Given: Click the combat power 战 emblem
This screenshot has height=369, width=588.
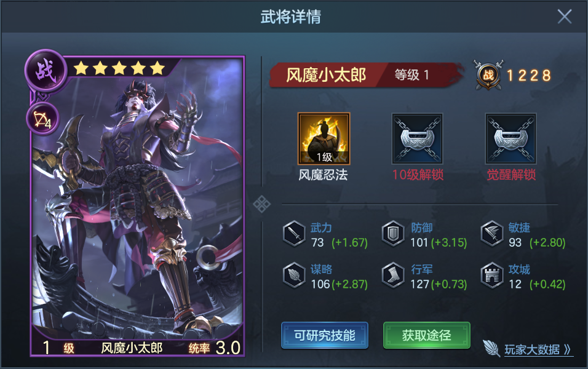Looking at the screenshot, I should [488, 75].
